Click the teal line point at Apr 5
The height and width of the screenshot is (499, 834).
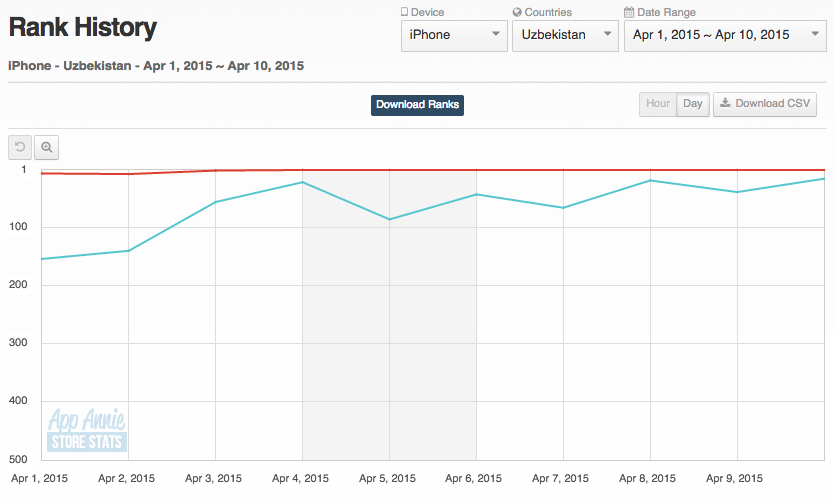tap(389, 219)
